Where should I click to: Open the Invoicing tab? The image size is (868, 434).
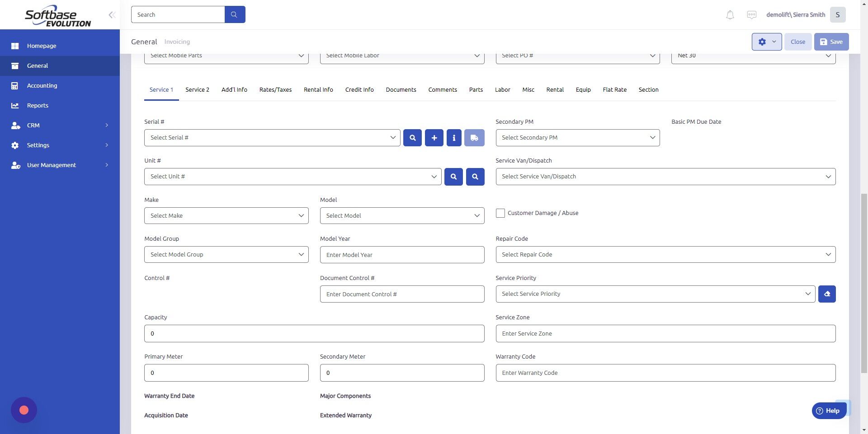(177, 42)
